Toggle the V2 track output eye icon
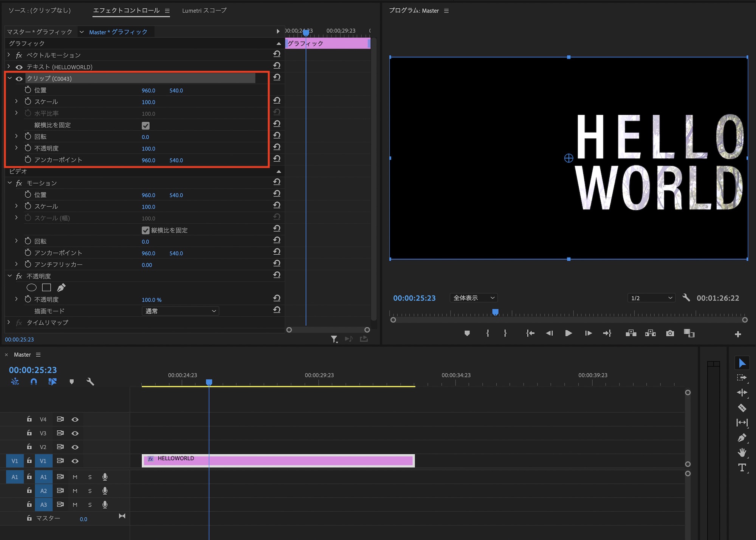 (75, 447)
